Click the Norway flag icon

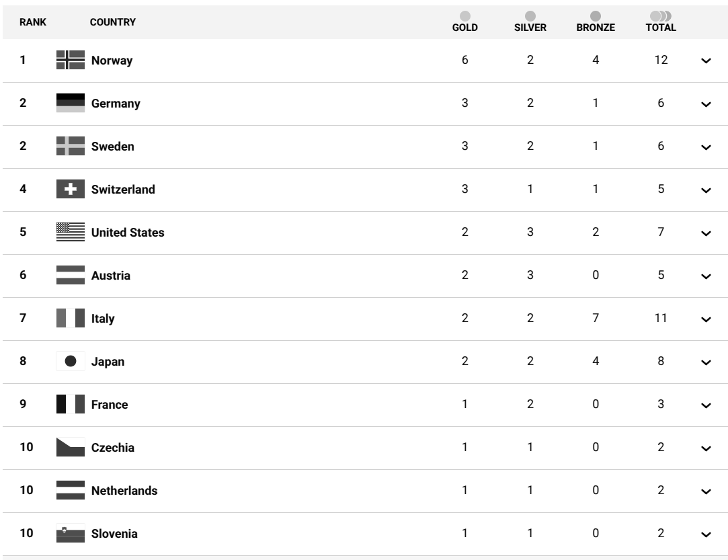pos(70,61)
